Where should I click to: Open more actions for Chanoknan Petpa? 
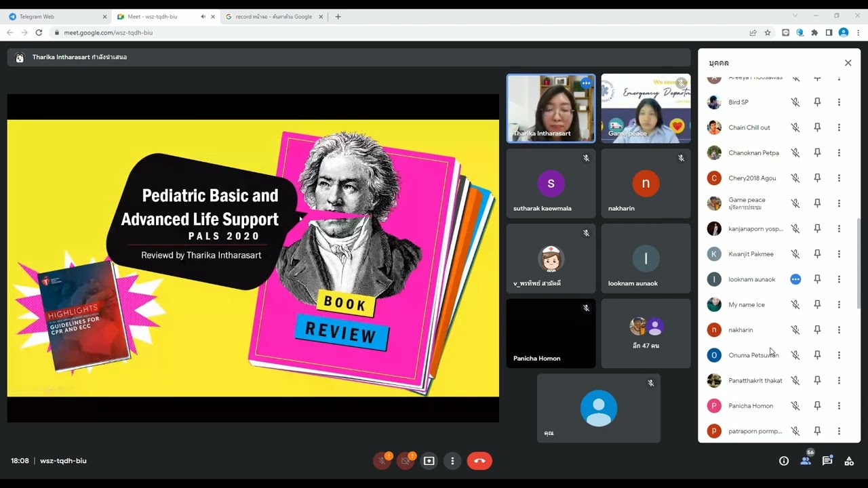tap(839, 153)
